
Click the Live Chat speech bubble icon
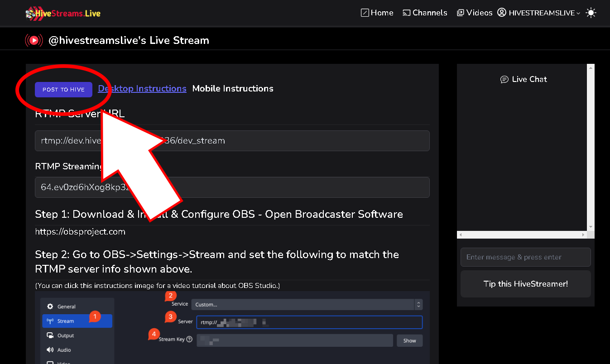pos(504,80)
